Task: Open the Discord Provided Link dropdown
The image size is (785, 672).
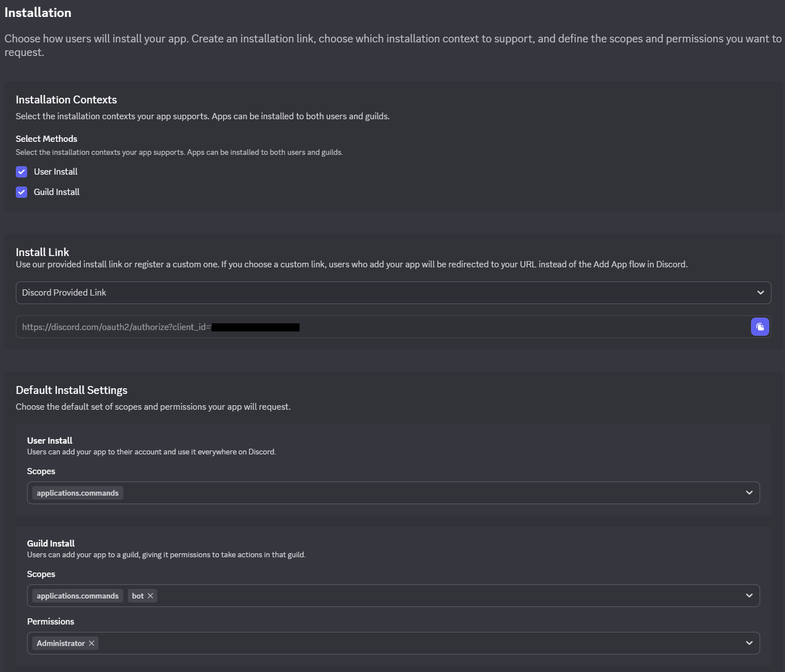Action: pyautogui.click(x=393, y=293)
